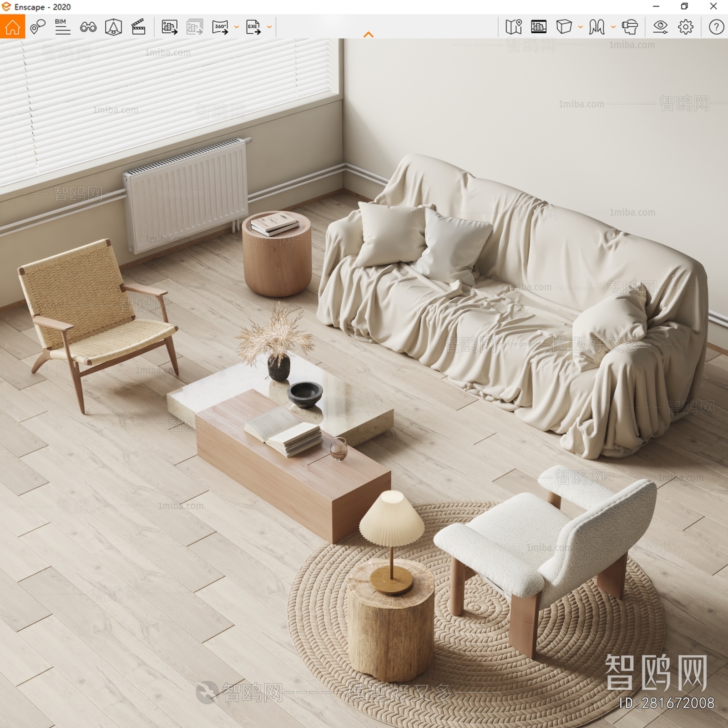Open the Help question mark icon
This screenshot has height=728, width=728.
click(716, 27)
